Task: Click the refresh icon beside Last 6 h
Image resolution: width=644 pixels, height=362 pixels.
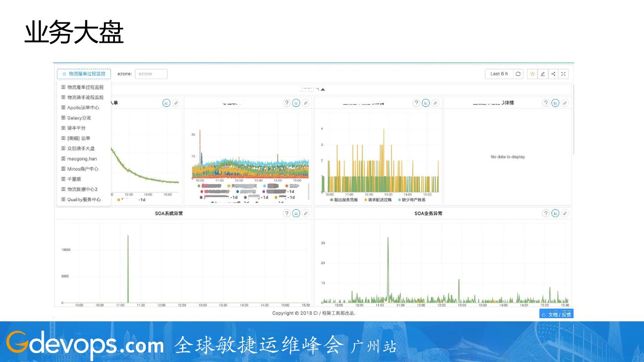Action: click(x=518, y=74)
